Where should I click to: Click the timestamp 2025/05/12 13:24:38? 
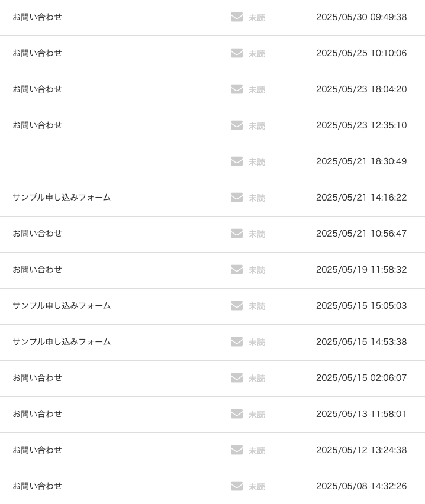pos(361,450)
